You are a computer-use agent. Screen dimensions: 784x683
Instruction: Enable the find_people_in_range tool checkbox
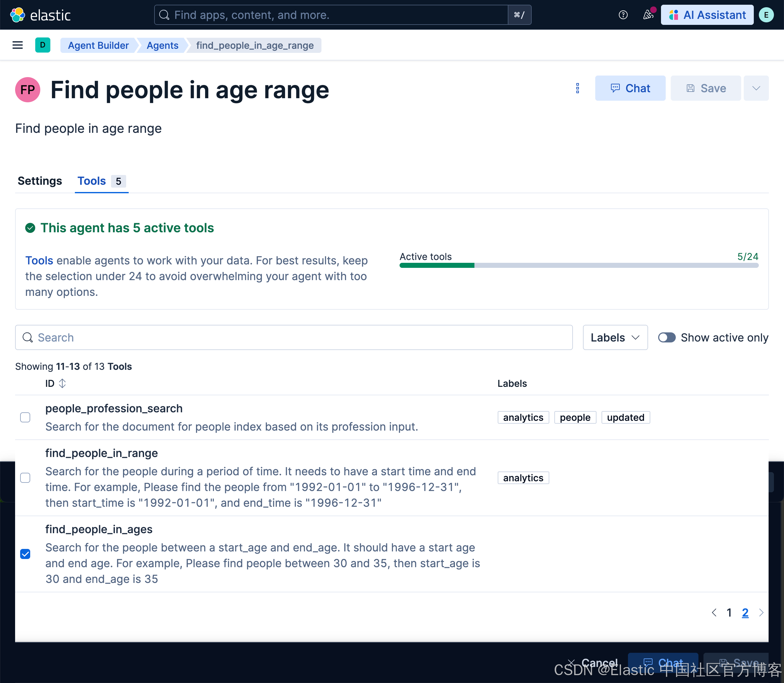pos(25,477)
